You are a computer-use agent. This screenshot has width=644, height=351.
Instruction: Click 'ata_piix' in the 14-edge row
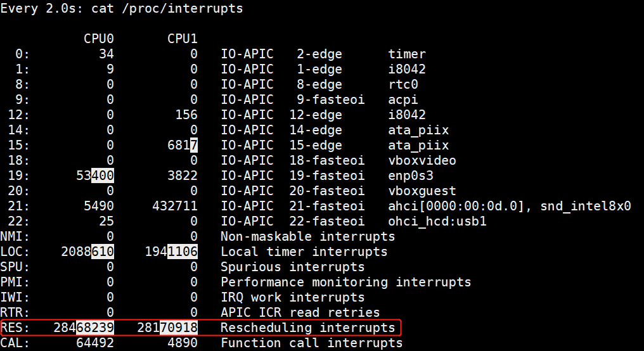pos(418,130)
